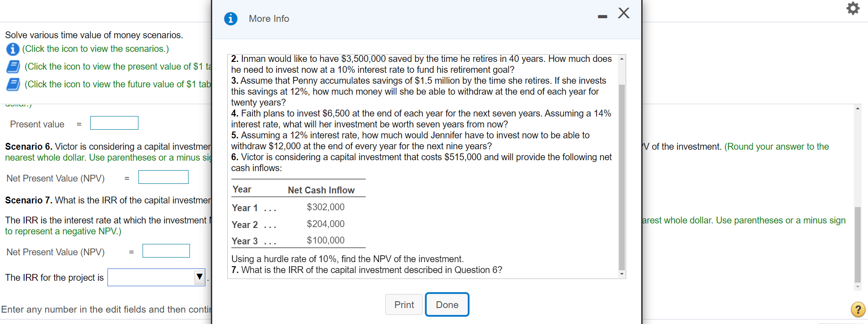Screen dimensions: 868x324
Task: Click the yellow help question mark icon
Action: [858, 309]
